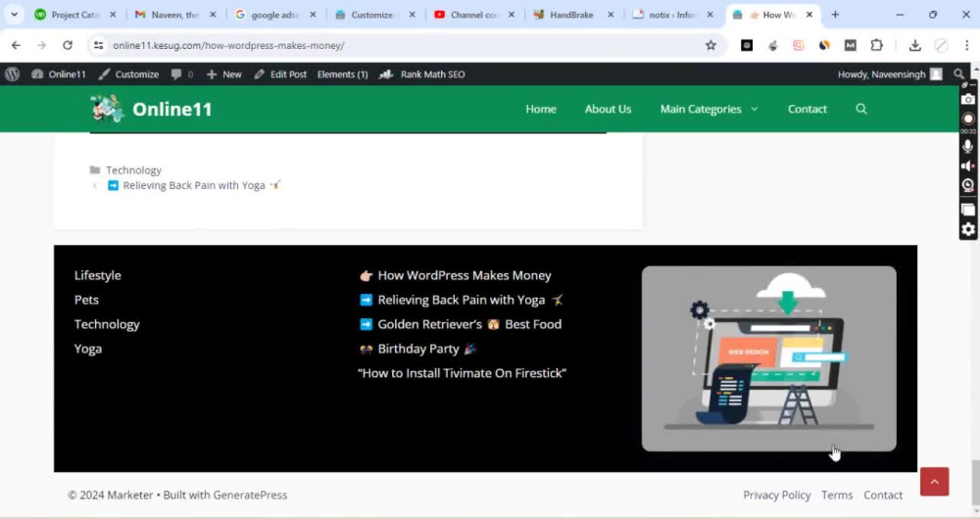Toggle speaker audio in recorder sidebar

point(967,165)
